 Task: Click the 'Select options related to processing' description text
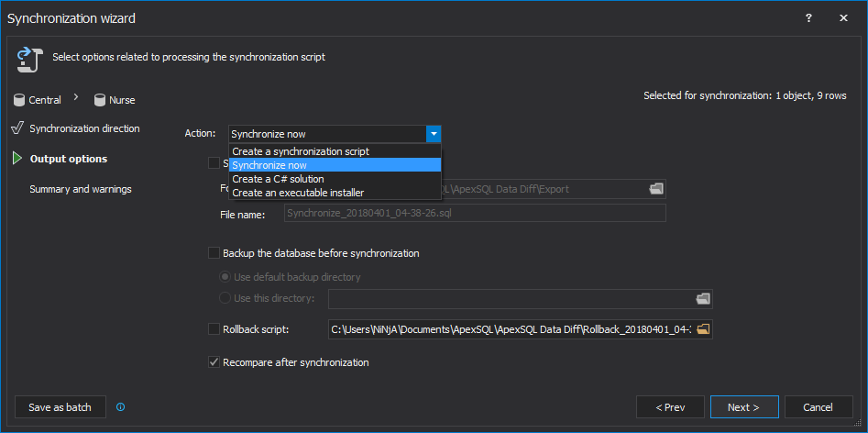point(189,57)
